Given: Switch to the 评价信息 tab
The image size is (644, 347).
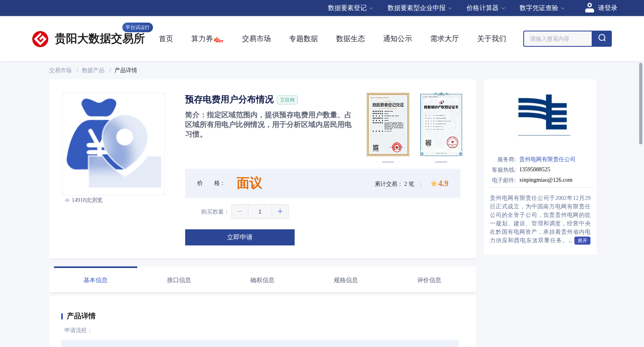Looking at the screenshot, I should [x=429, y=280].
